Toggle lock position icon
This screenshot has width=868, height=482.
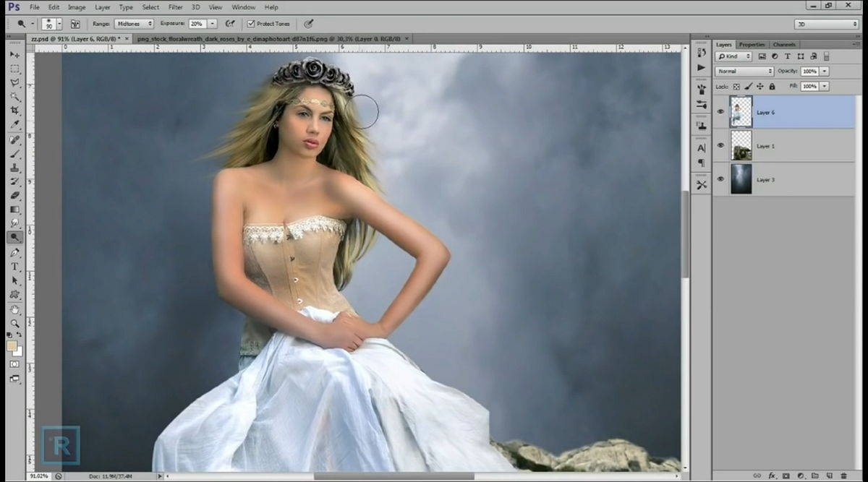pos(760,86)
